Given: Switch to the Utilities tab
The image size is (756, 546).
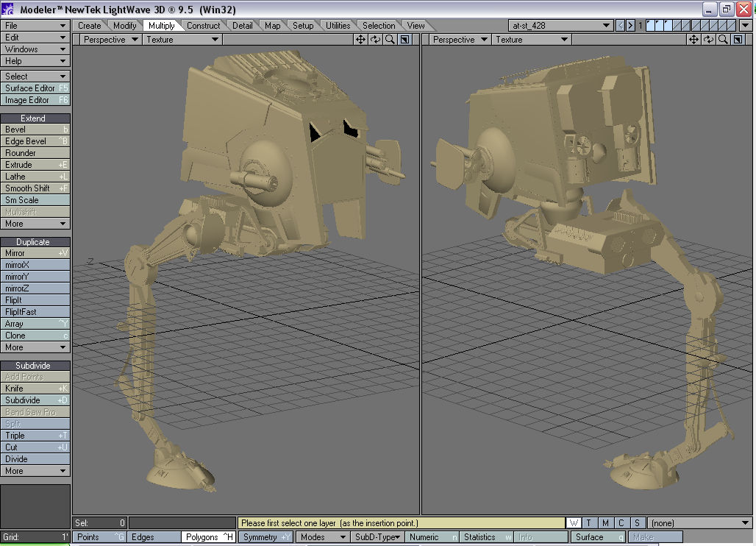Looking at the screenshot, I should (x=338, y=26).
